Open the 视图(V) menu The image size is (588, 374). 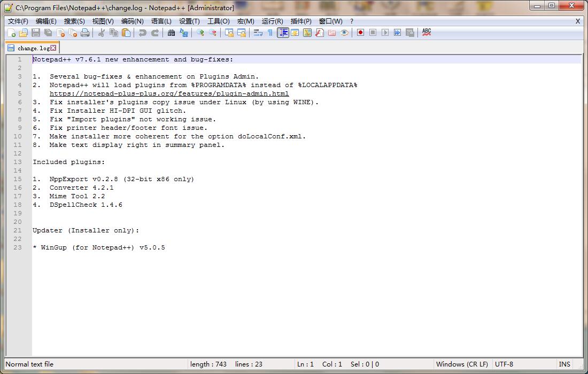click(x=103, y=21)
